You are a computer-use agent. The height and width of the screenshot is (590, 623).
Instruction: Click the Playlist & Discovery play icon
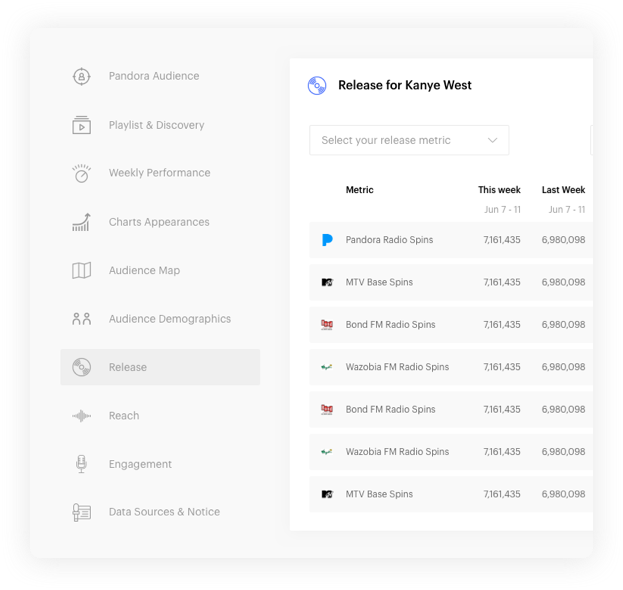pos(81,125)
